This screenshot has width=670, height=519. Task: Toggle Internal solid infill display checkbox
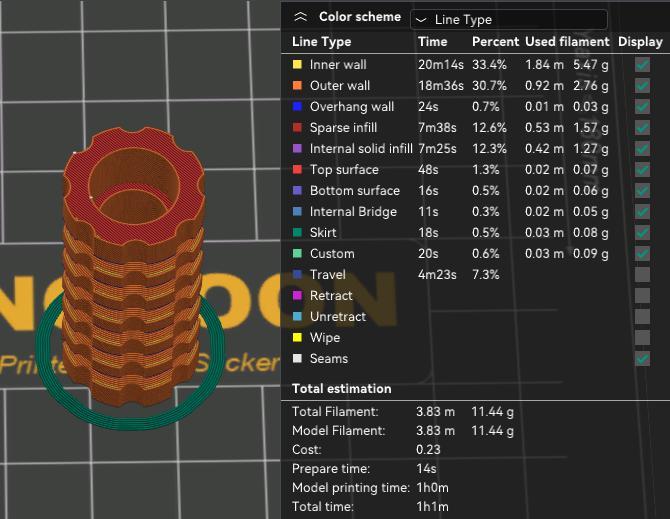[642, 149]
